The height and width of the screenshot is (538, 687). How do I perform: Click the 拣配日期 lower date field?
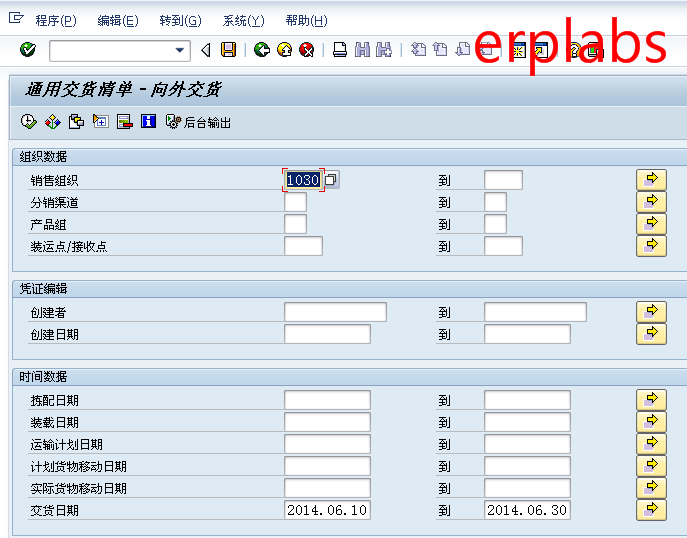tap(327, 400)
